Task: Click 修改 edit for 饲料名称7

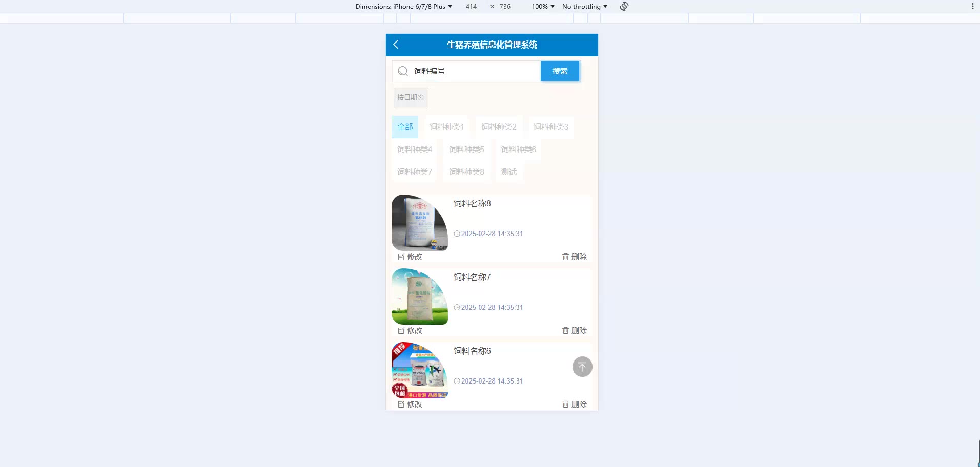Action: 410,331
